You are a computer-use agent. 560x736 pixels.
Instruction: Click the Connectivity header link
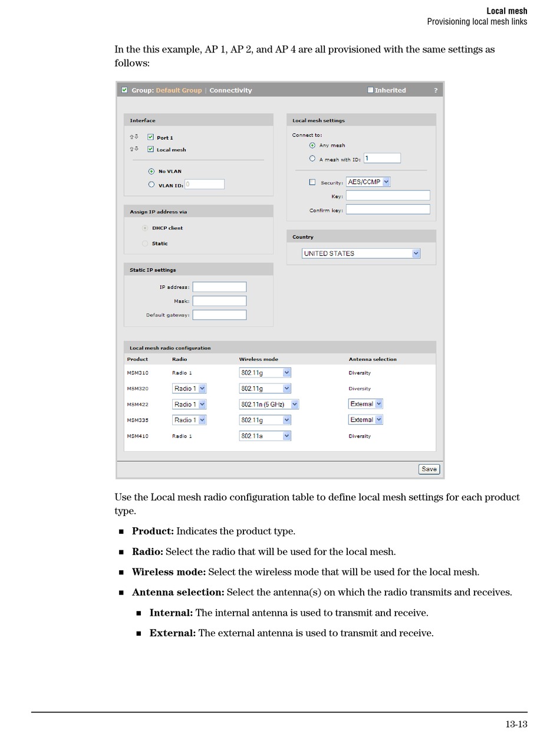pos(230,90)
